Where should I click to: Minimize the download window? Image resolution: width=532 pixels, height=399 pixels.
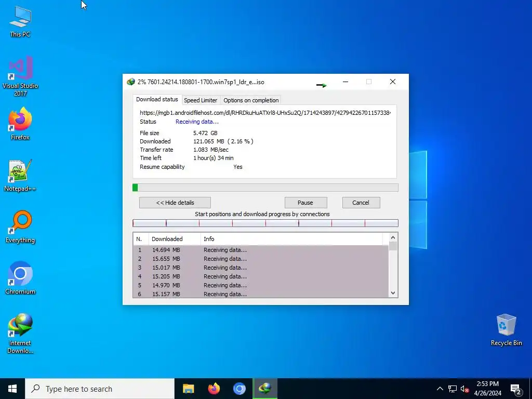(x=345, y=82)
